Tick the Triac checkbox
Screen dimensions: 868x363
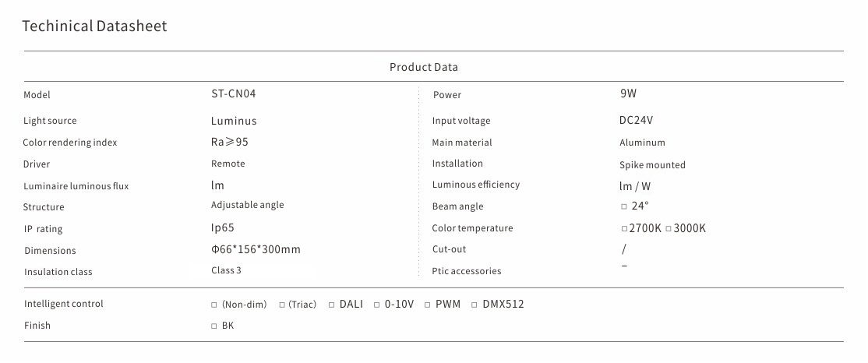pos(282,305)
